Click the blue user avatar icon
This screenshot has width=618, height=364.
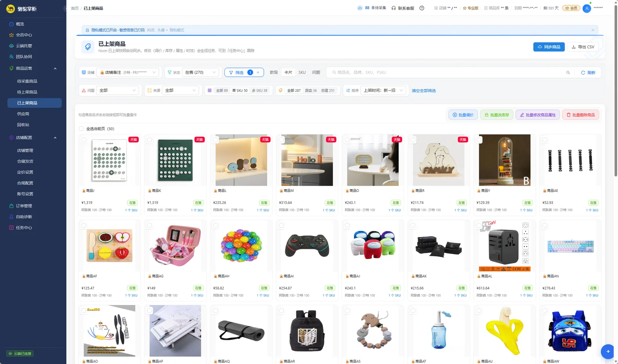coord(587,8)
